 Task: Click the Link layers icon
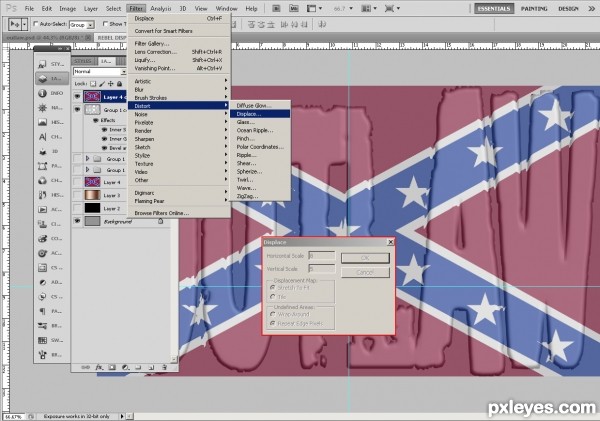pos(86,367)
